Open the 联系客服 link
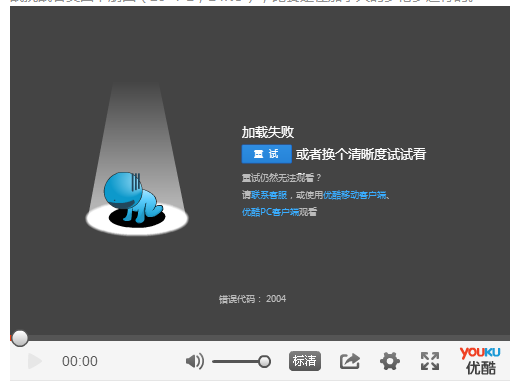Viewport: 513px width, 381px height. coord(269,195)
